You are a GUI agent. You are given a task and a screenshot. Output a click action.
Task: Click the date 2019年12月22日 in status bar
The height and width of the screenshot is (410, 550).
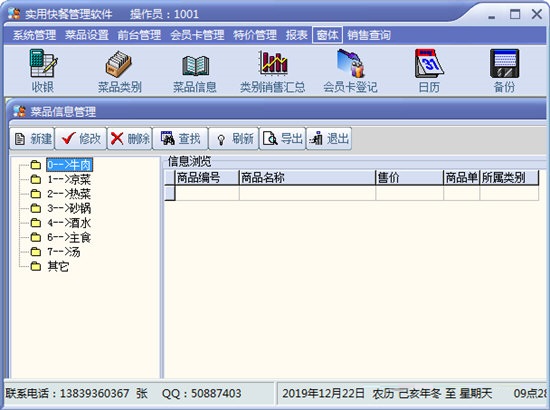323,393
